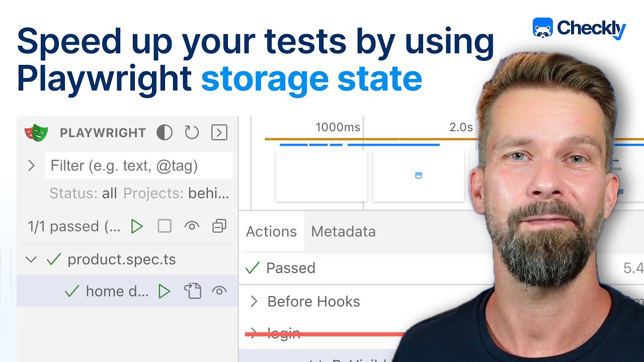Click the 2.0s timeline marker
This screenshot has height=362, width=644.
coord(461,127)
